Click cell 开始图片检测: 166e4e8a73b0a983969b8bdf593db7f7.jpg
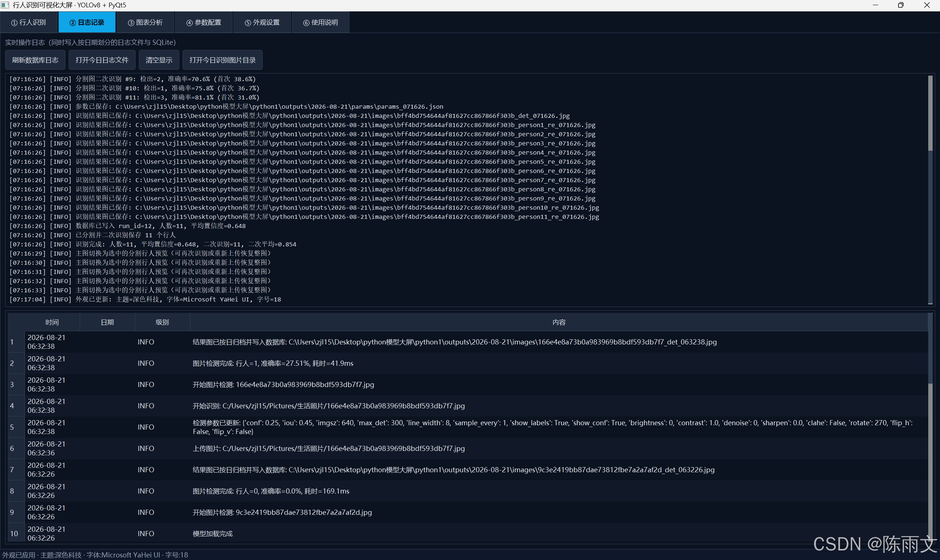940x560 pixels. click(x=559, y=384)
